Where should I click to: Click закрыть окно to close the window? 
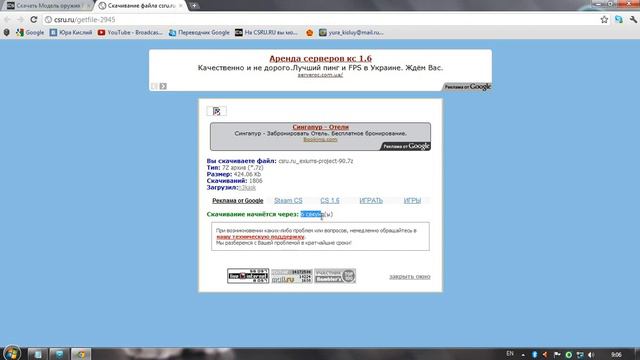coord(410,277)
